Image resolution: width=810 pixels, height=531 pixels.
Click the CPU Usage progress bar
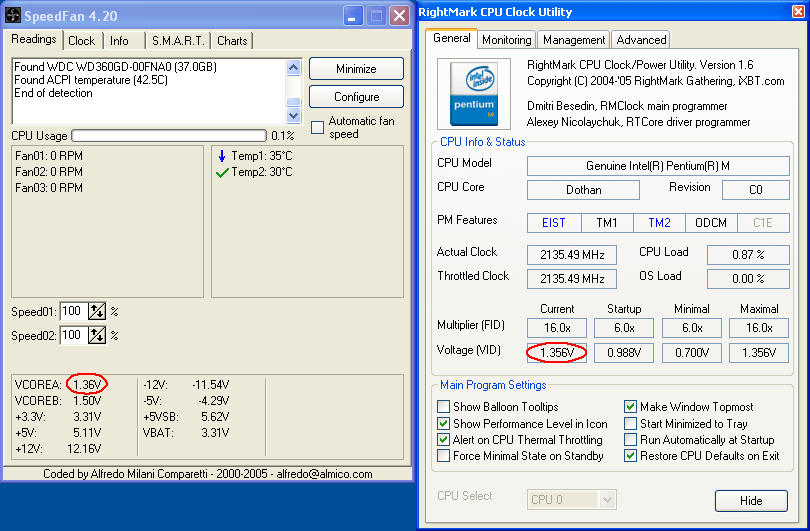(x=169, y=136)
